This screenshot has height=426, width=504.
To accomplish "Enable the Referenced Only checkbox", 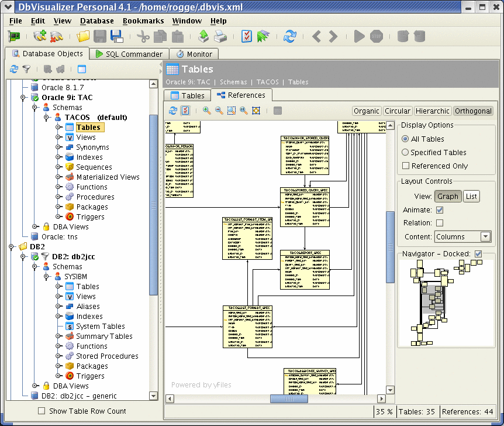I will (405, 166).
